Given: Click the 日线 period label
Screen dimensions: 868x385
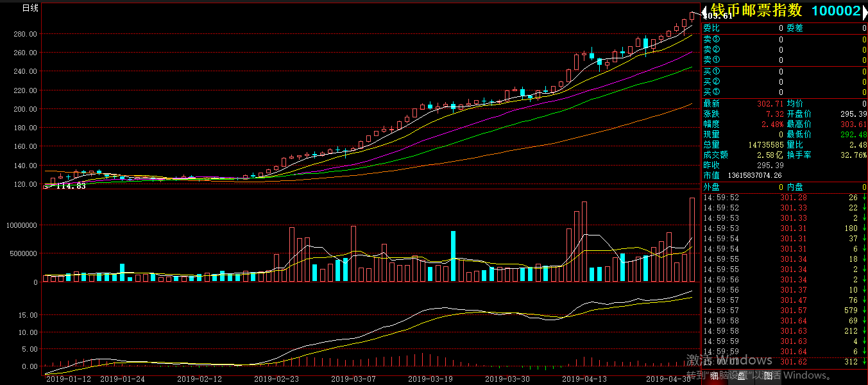Looking at the screenshot, I should coord(31,8).
